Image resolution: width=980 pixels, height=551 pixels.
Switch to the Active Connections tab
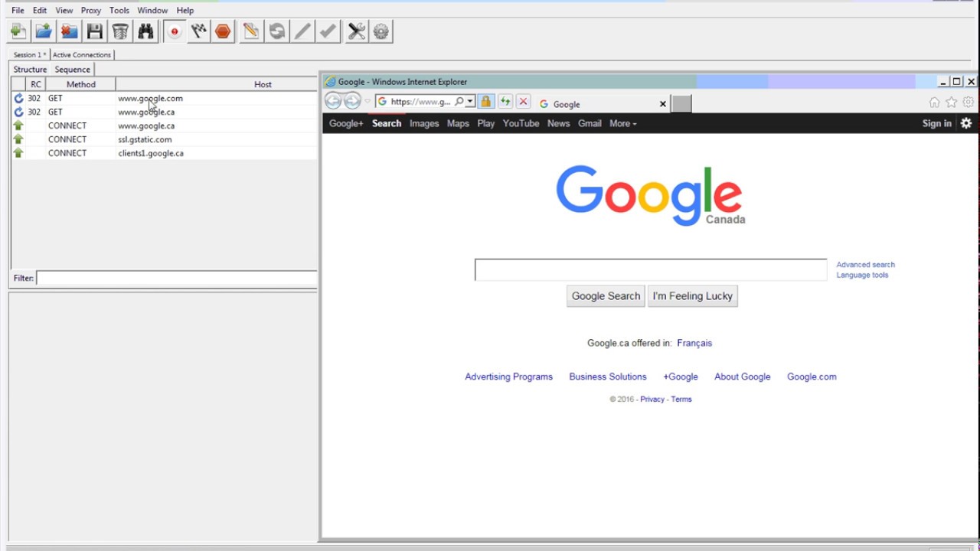tap(82, 54)
